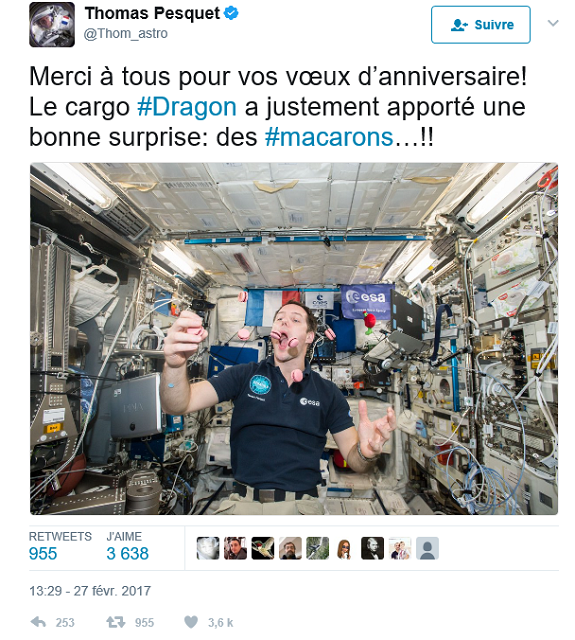Open the astronaut macarons photo
The height and width of the screenshot is (640, 575).
[x=294, y=338]
